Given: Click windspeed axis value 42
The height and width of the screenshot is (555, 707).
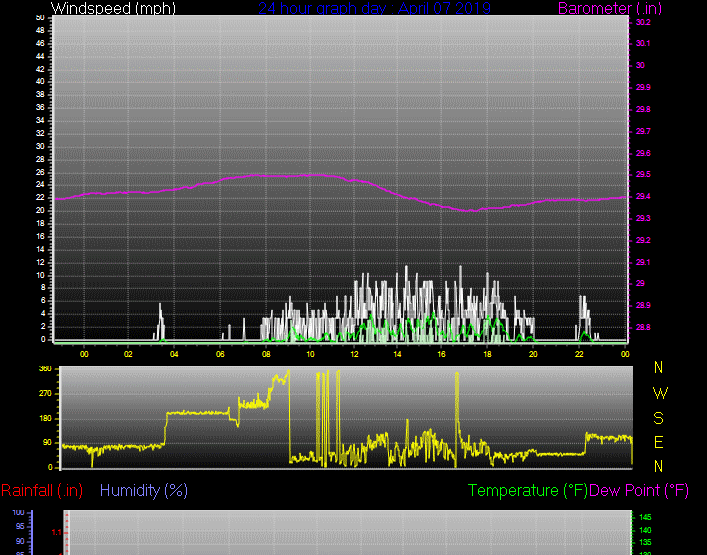Looking at the screenshot, I should (40, 69).
